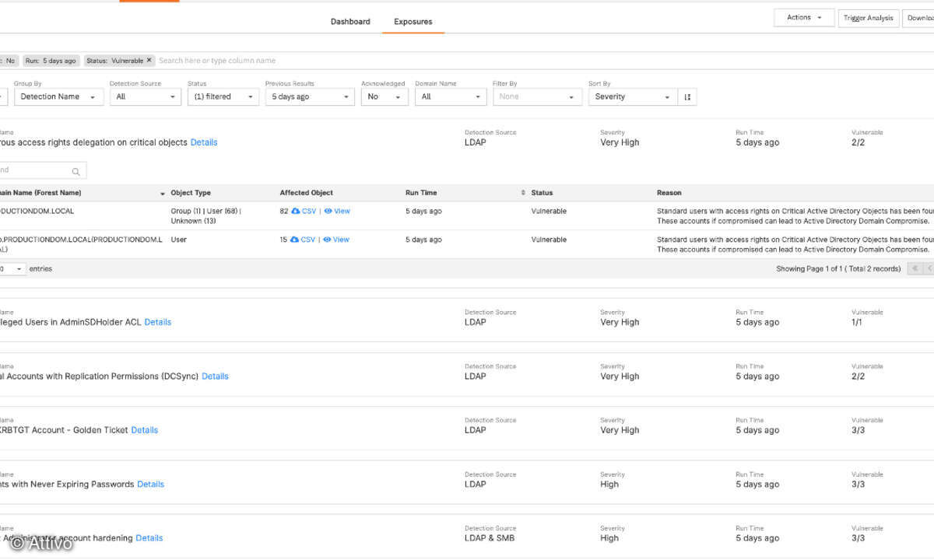Open the Detection Source All dropdown
This screenshot has height=560, width=934.
click(x=146, y=96)
